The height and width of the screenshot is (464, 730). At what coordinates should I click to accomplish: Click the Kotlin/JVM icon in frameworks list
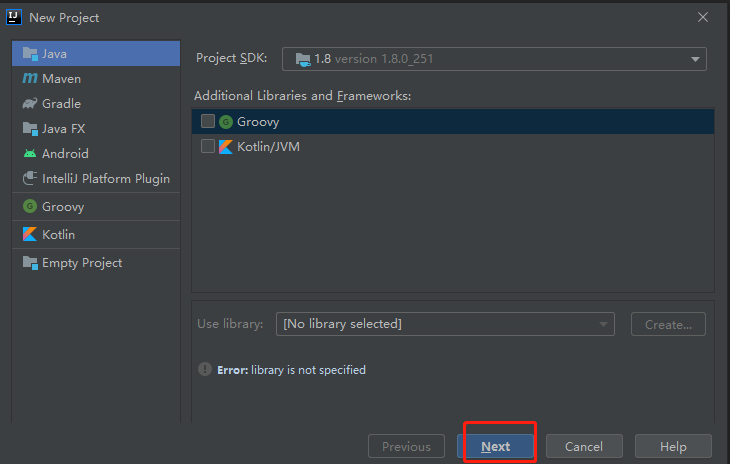[x=226, y=147]
